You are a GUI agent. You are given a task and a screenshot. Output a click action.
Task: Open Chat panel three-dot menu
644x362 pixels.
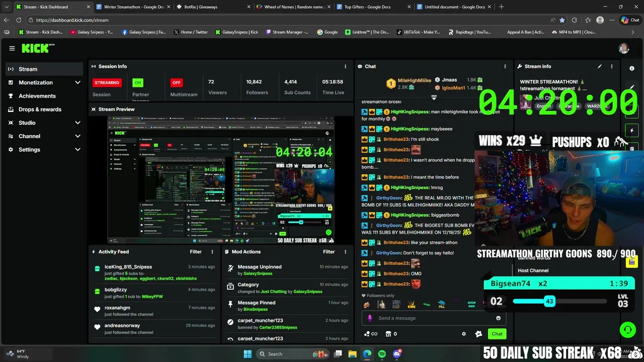click(505, 66)
